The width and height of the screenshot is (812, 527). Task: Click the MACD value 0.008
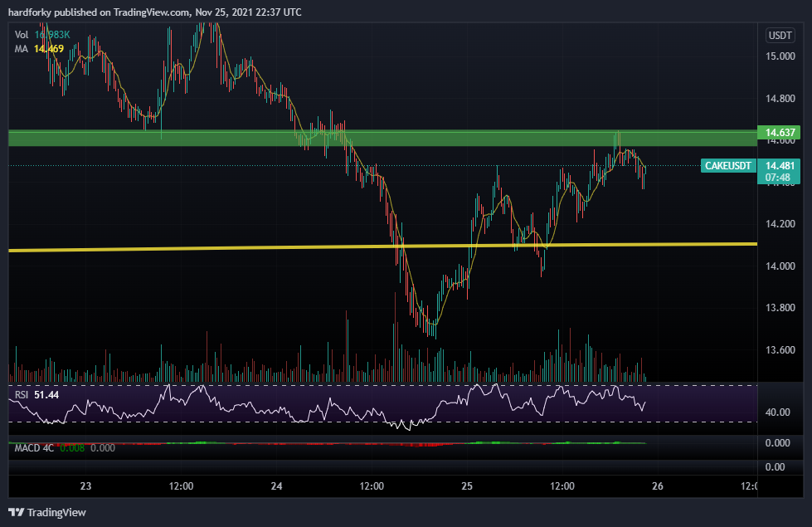tap(72, 447)
